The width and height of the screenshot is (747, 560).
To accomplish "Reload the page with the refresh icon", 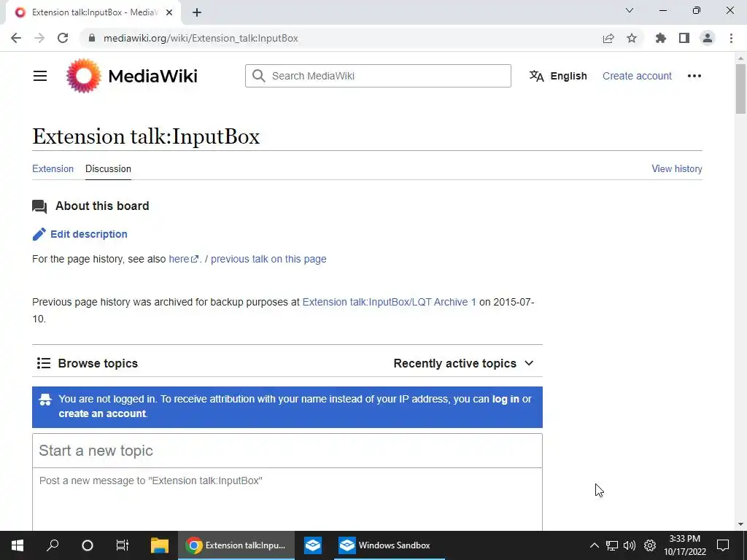I will point(63,38).
